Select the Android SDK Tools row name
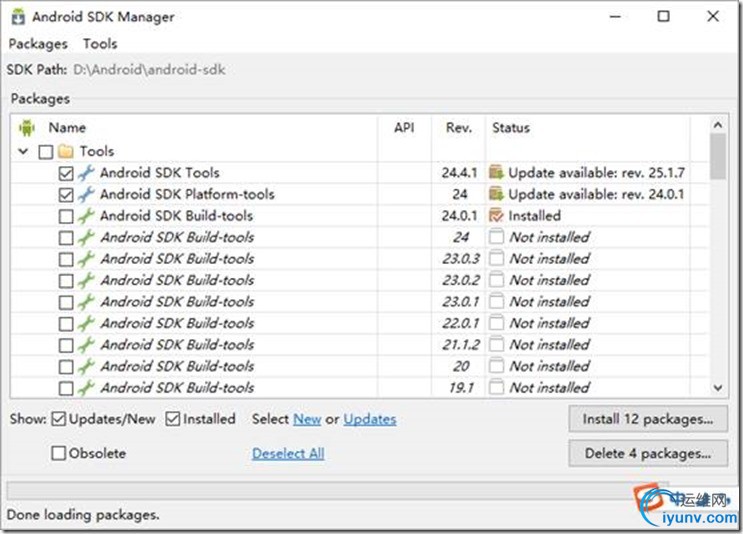 (160, 173)
